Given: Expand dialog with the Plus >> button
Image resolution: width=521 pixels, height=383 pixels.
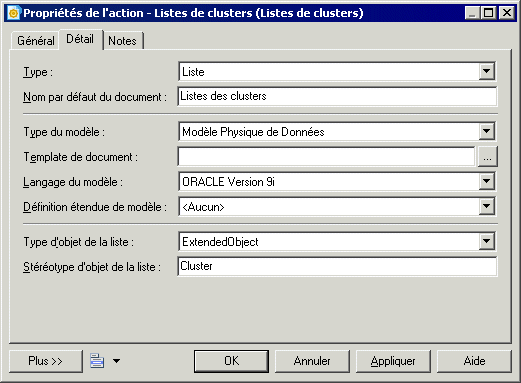Looking at the screenshot, I should tap(46, 361).
